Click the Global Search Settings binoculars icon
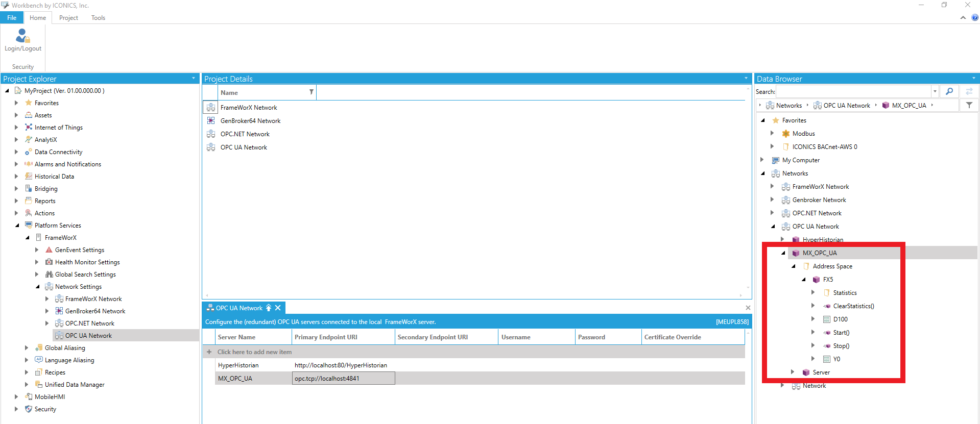Screen dimensions: 980x424 [x=49, y=275]
